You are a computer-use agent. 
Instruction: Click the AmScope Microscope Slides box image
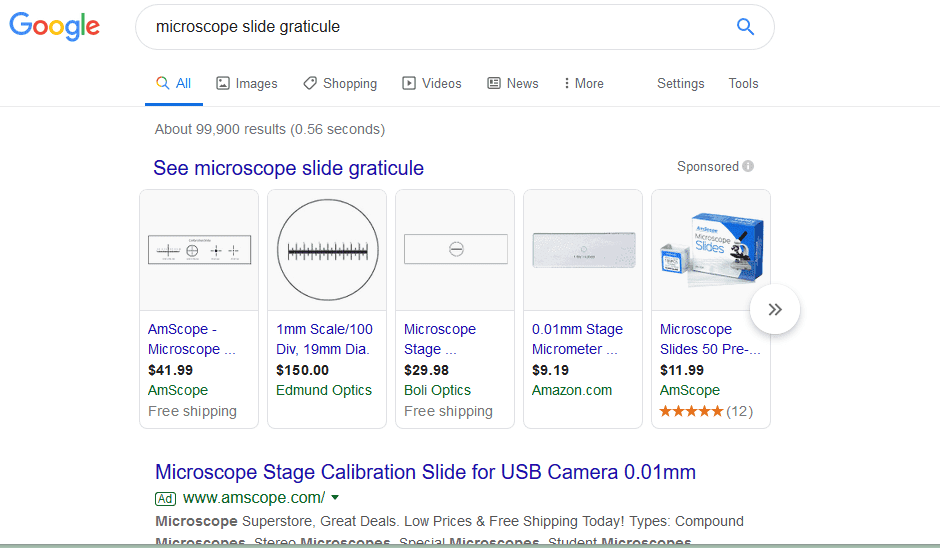click(711, 250)
